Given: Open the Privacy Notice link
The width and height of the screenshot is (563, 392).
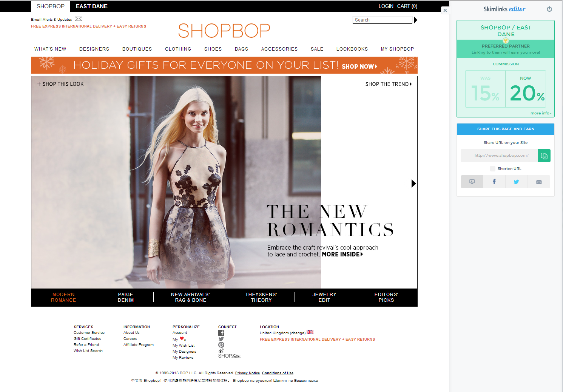Looking at the screenshot, I should pos(247,373).
